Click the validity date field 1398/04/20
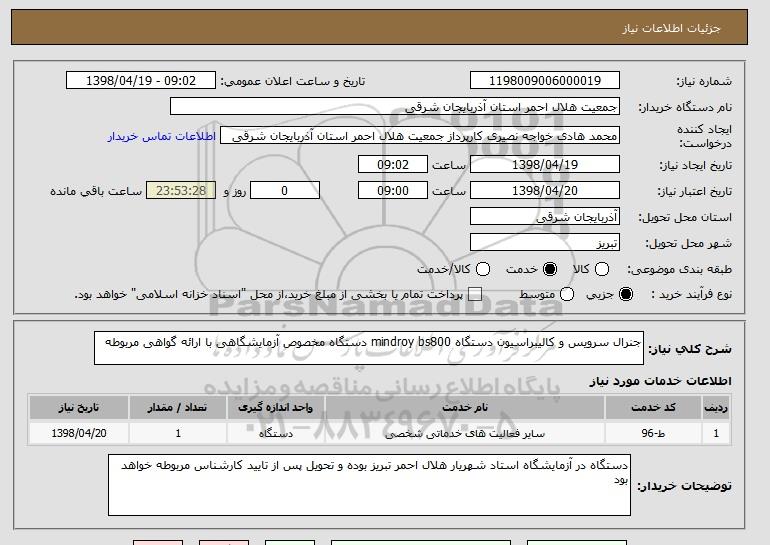The image size is (770, 545). pos(545,191)
